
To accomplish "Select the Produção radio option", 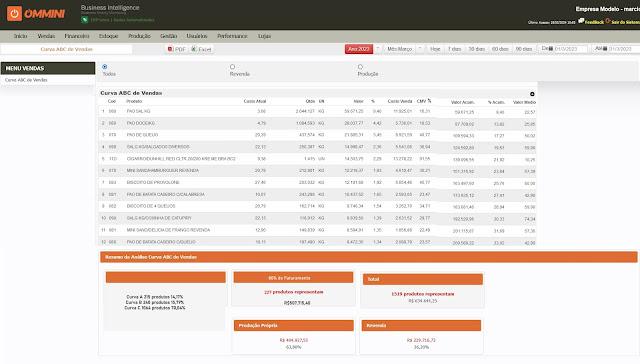I will point(360,67).
